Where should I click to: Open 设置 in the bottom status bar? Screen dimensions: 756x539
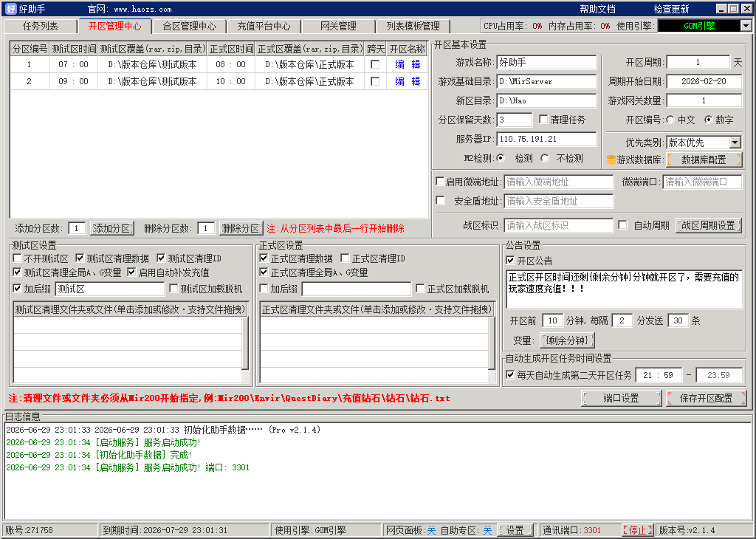(x=515, y=530)
